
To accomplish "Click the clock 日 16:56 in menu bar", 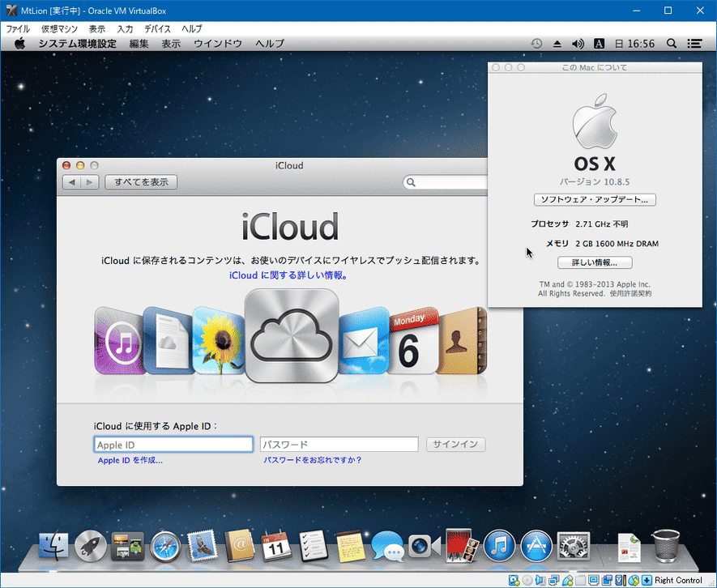I will pyautogui.click(x=634, y=44).
